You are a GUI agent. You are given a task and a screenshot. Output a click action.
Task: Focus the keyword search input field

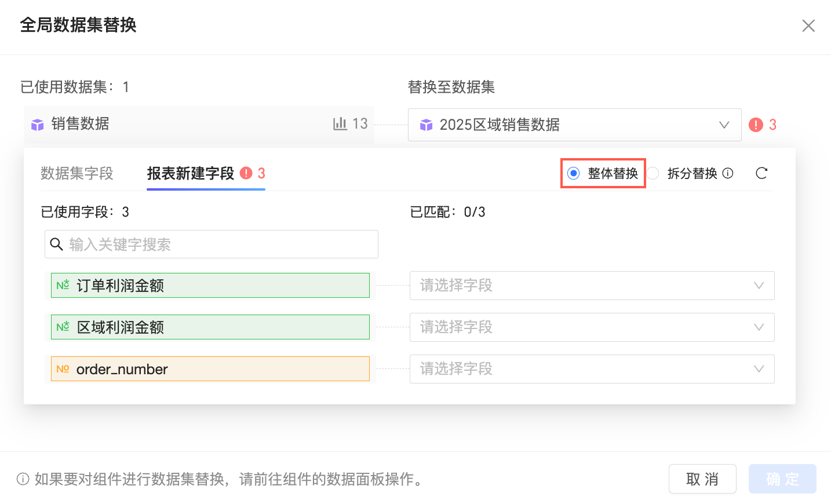(x=220, y=244)
